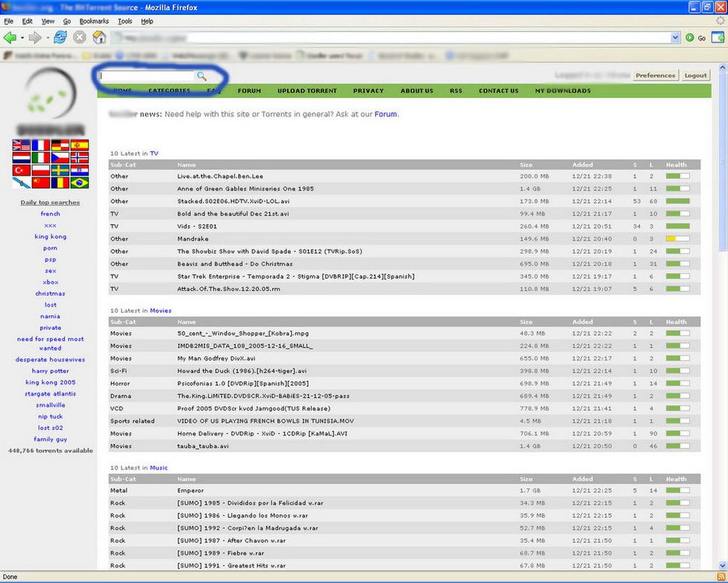Open MY DOWNLOADS in the nav bar
Image resolution: width=728 pixels, height=583 pixels.
563,91
